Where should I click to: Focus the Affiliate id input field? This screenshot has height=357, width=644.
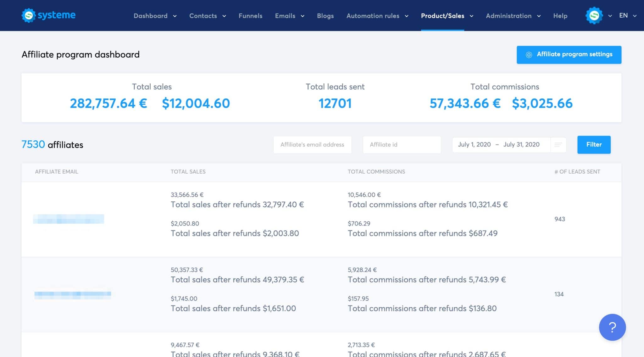(402, 145)
